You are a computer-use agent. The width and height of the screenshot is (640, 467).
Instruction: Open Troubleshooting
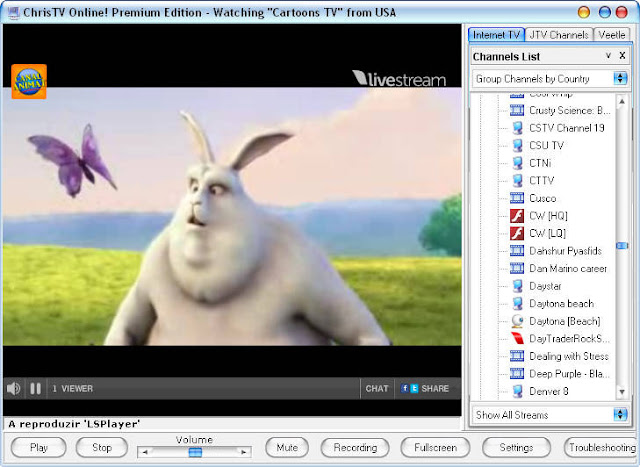601,447
